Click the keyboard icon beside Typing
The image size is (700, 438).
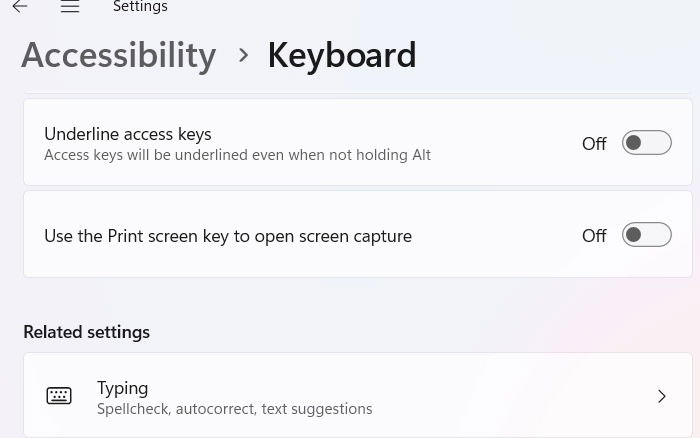(x=59, y=396)
